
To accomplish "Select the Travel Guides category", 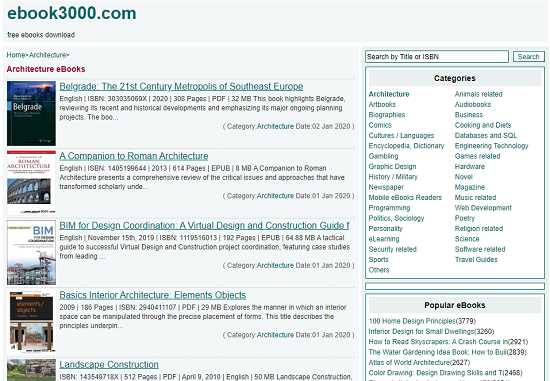I will [x=476, y=260].
